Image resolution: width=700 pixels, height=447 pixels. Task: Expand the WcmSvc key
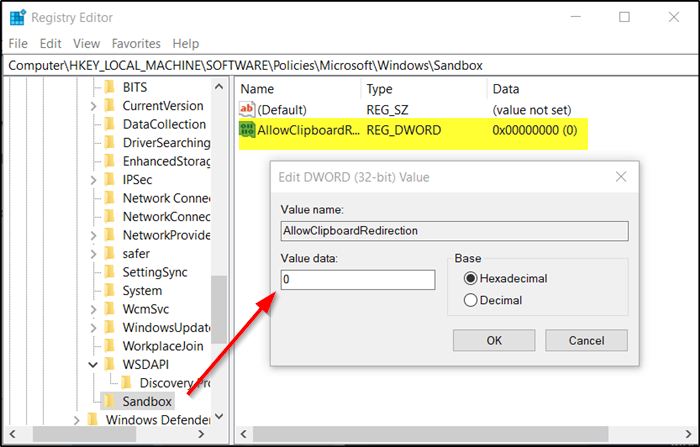point(93,309)
